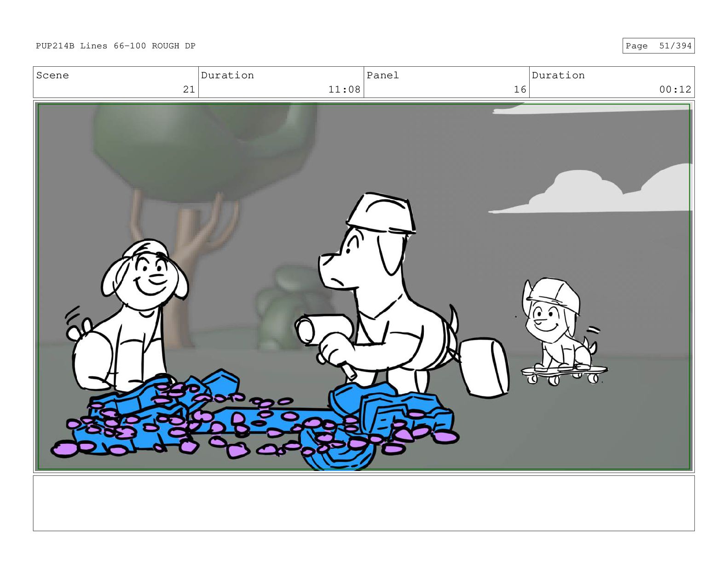Click the scene number '21'
The height and width of the screenshot is (564, 728).
[x=189, y=89]
